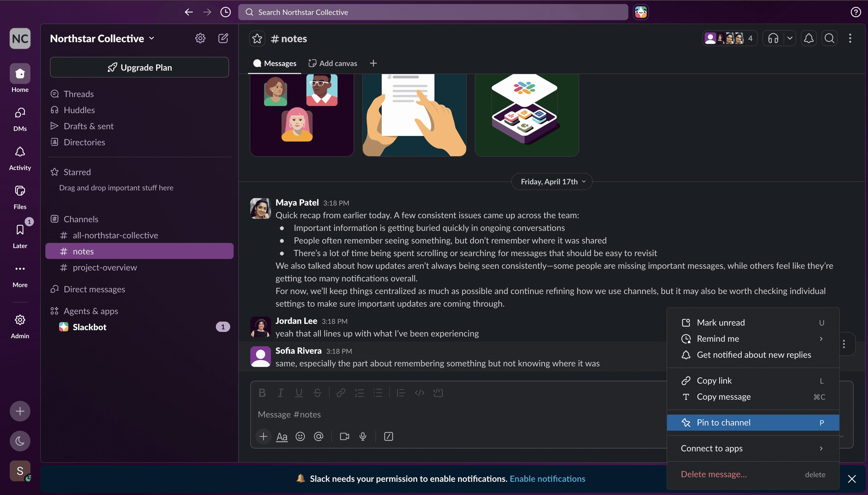This screenshot has height=495, width=868.
Task: Choose Copy link menu entry
Action: click(753, 380)
